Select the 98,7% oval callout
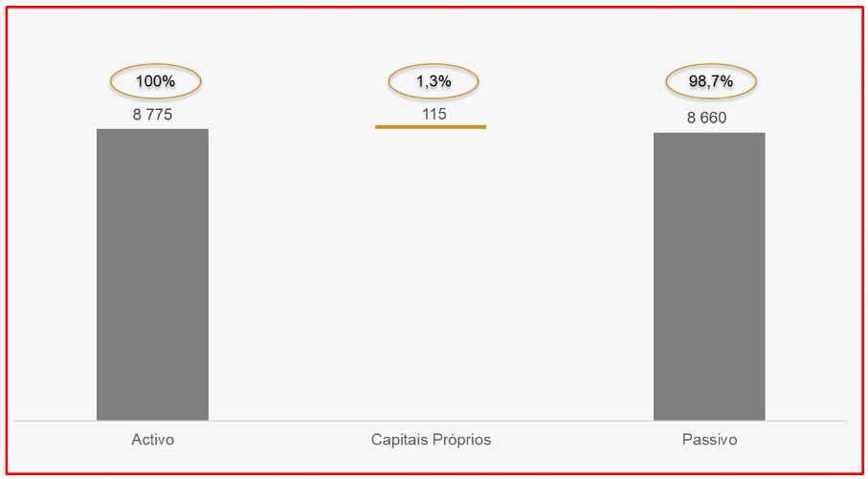The width and height of the screenshot is (868, 479). click(712, 82)
